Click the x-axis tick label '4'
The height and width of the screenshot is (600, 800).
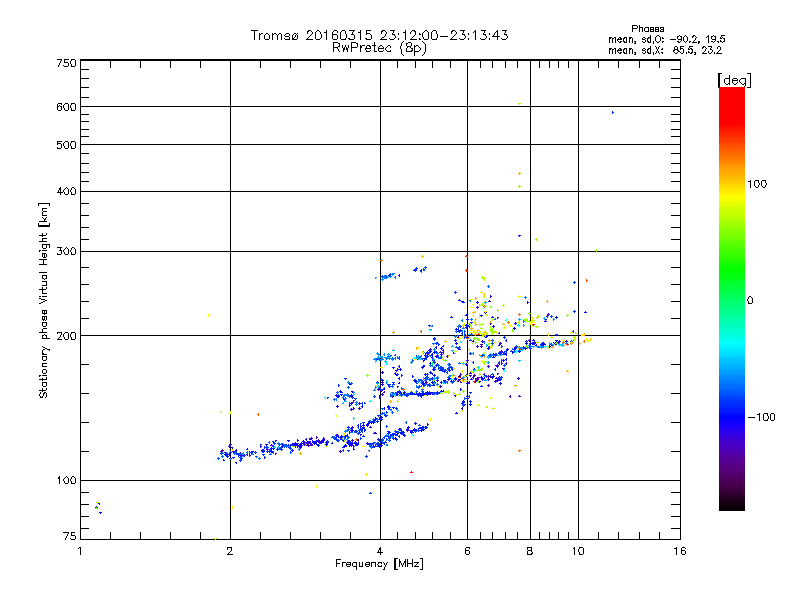coord(380,552)
